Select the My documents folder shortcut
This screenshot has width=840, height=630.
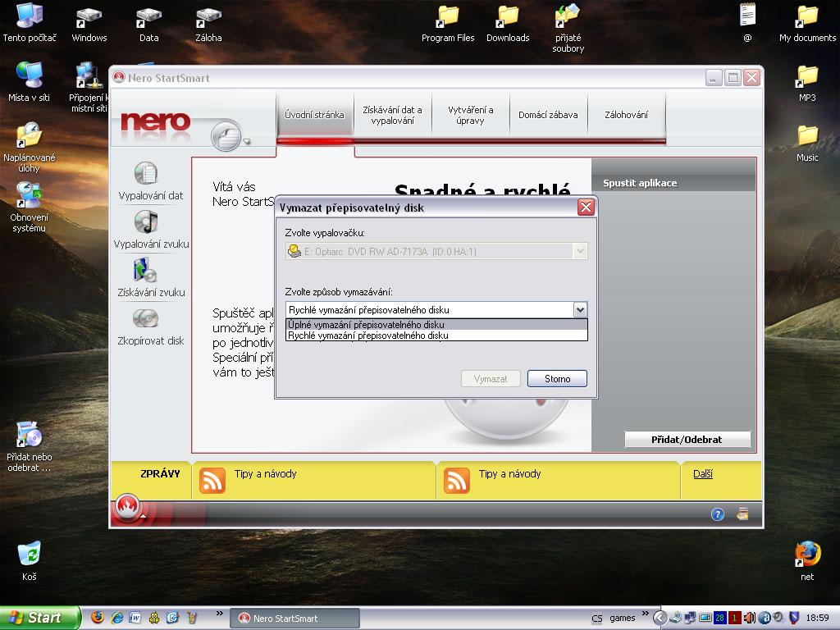pos(807,25)
